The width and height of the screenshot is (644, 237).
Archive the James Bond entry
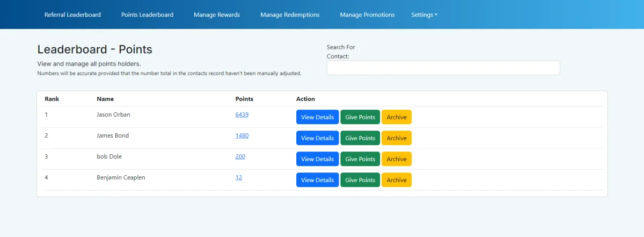point(397,138)
